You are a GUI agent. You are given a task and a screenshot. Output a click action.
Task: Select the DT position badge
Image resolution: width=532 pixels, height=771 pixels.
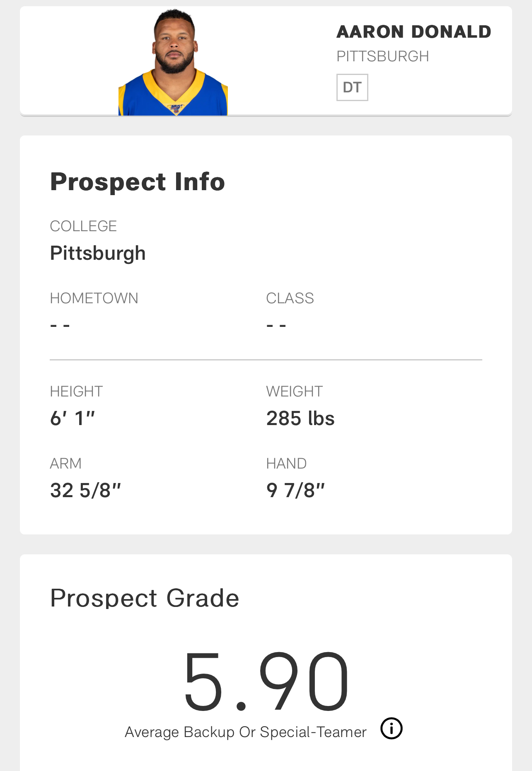(x=352, y=87)
